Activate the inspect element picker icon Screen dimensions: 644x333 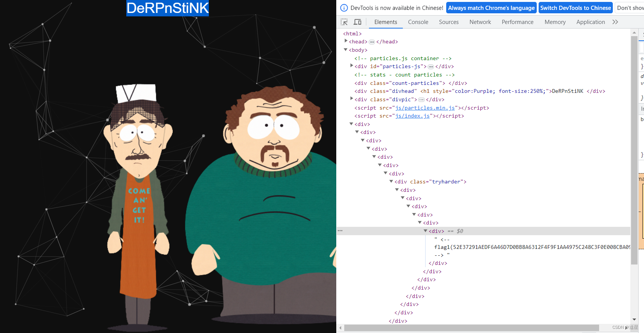344,22
